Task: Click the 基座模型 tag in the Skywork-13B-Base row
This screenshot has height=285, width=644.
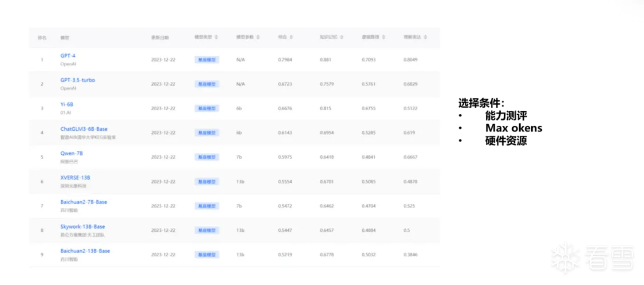Action: pos(207,230)
